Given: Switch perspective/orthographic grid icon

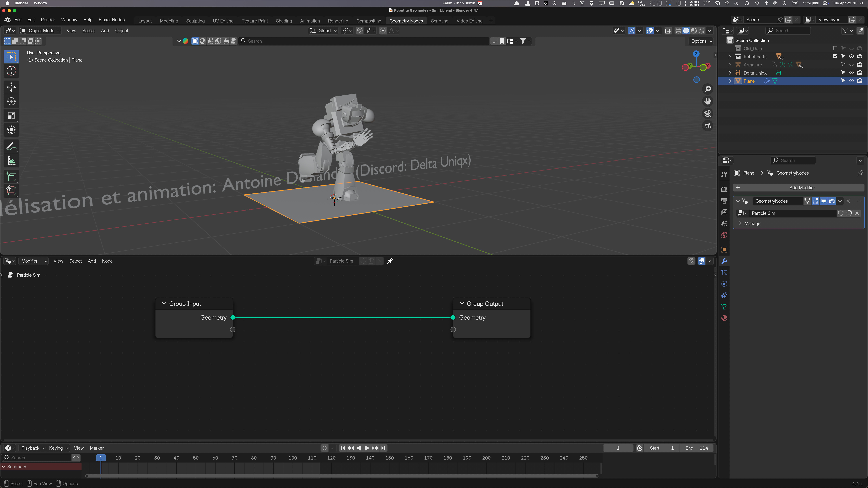Looking at the screenshot, I should click(708, 126).
